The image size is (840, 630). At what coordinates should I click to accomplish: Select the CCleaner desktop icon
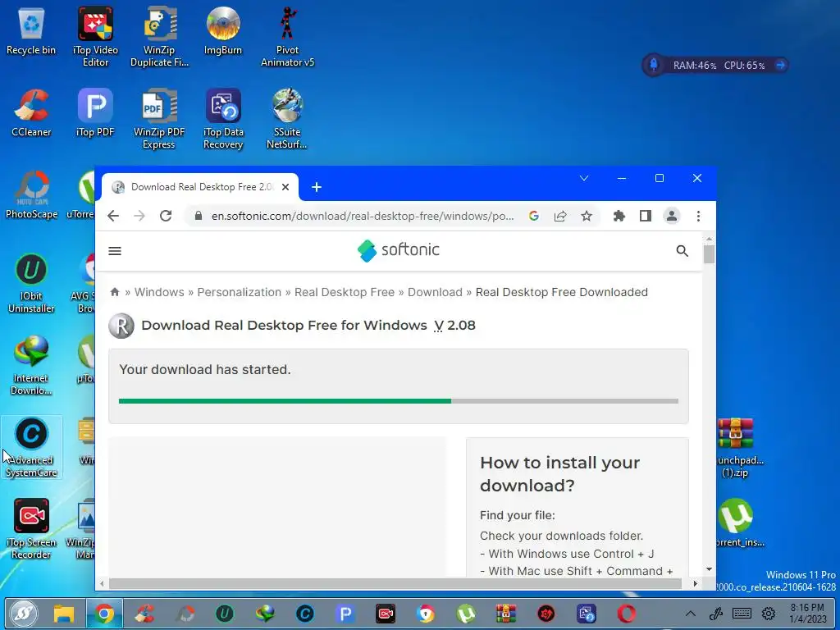click(x=31, y=113)
